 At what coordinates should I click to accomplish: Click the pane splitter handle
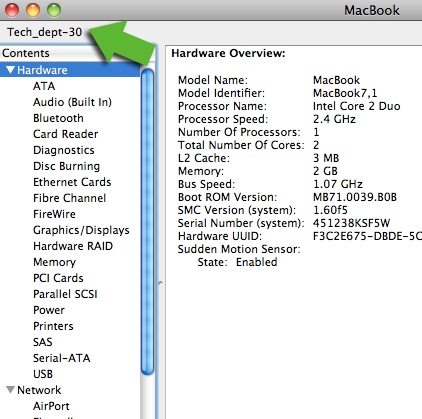tap(160, 283)
